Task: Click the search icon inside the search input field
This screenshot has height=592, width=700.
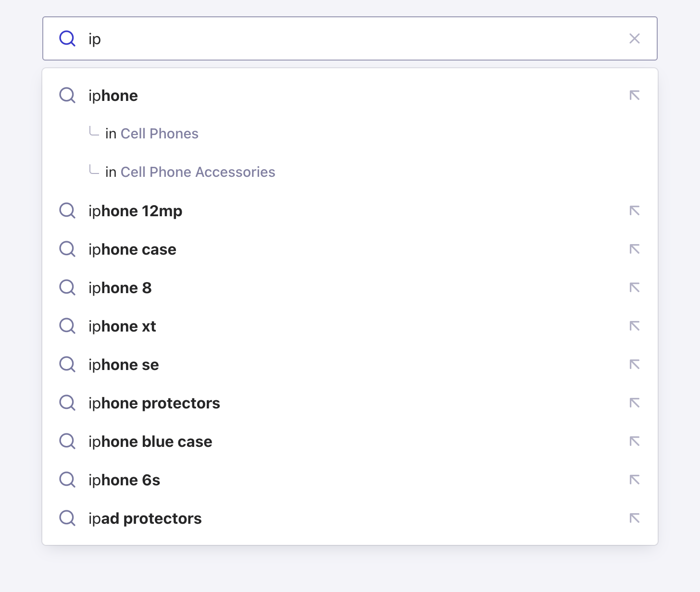Action: coord(67,38)
